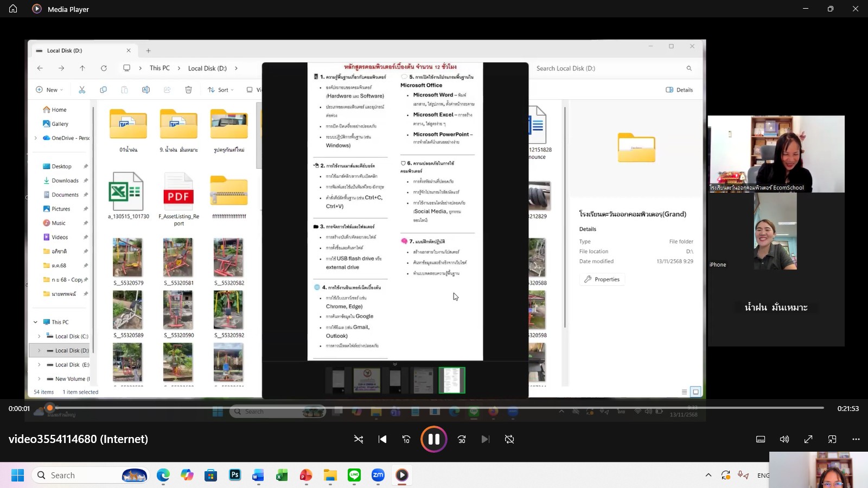Pause the video playback

click(x=433, y=439)
